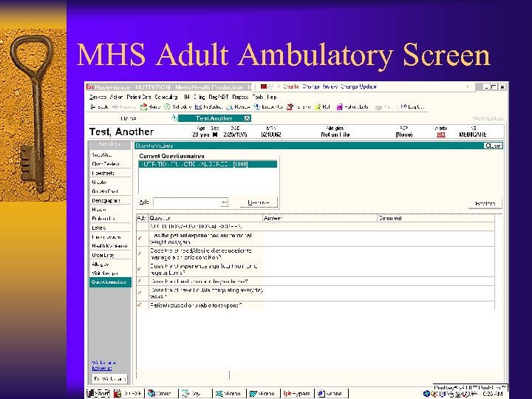Image resolution: width=532 pixels, height=399 pixels.
Task: Click the Question column header
Action: pyautogui.click(x=205, y=218)
